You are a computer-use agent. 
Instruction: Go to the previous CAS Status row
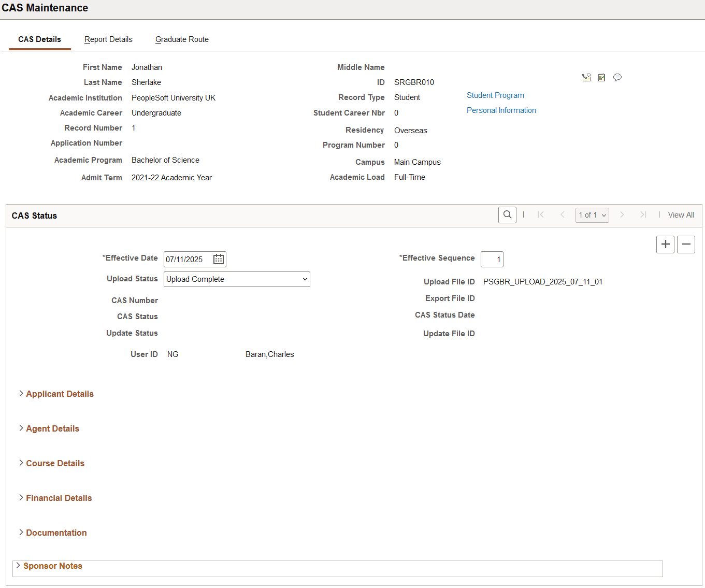(563, 215)
